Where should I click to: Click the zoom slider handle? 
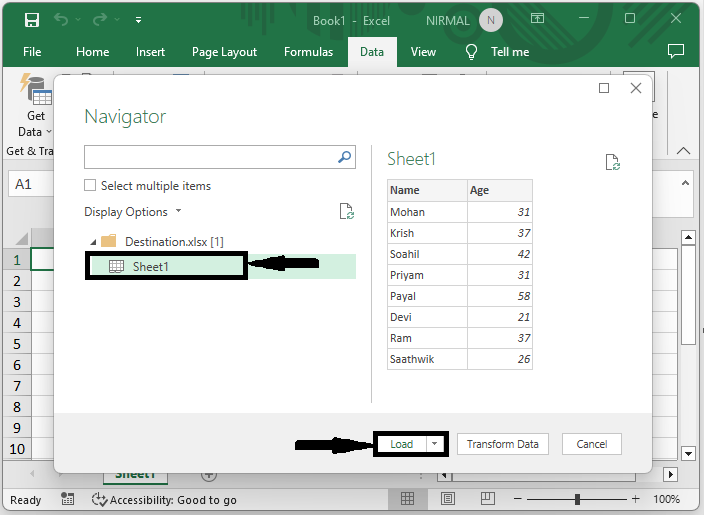[577, 499]
